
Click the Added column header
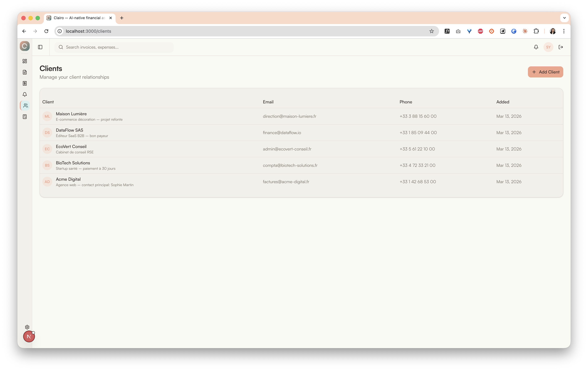503,102
